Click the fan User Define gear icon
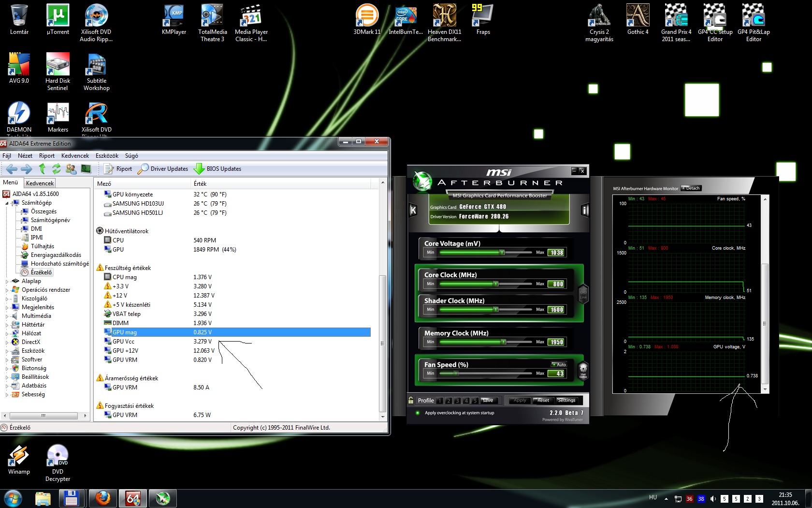Screen dimensions: 812x508 coord(583,371)
